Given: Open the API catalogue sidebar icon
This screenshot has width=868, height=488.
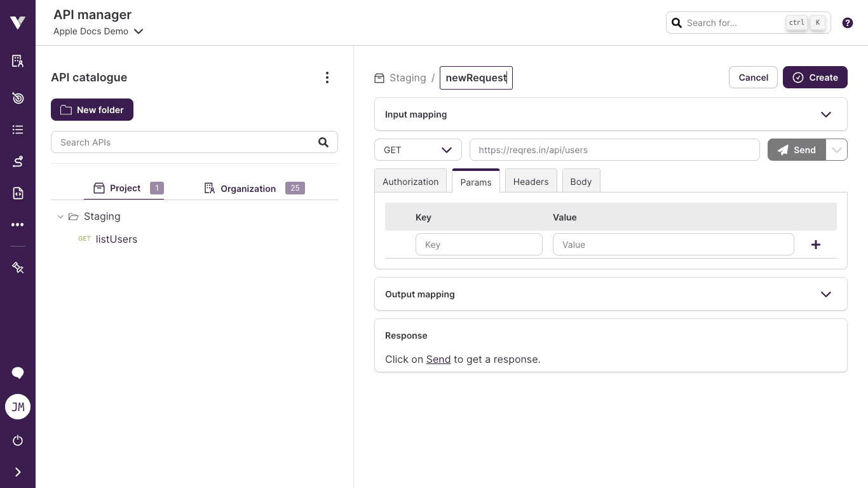Looking at the screenshot, I should pyautogui.click(x=17, y=60).
